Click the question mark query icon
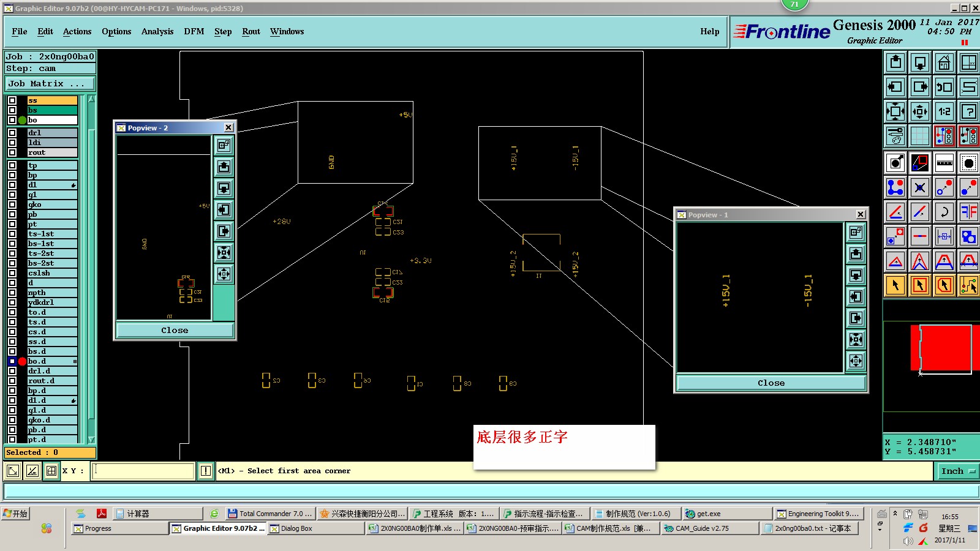Image resolution: width=980 pixels, height=551 pixels. (x=969, y=111)
